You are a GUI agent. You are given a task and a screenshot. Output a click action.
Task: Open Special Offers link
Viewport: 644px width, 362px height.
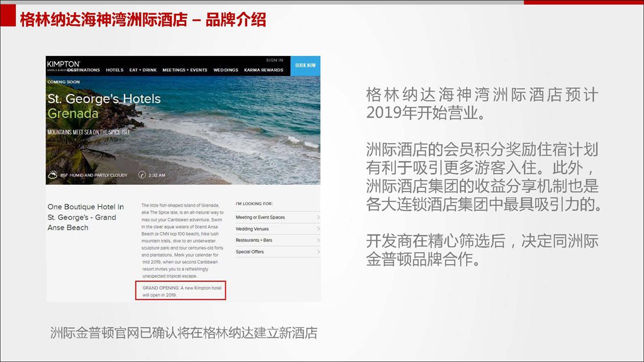tap(250, 252)
